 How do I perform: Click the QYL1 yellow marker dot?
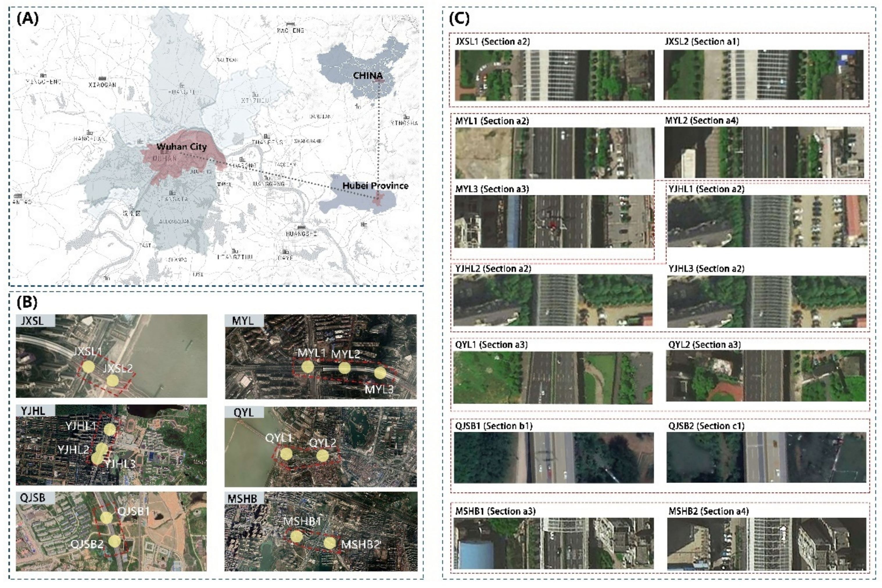286,454
